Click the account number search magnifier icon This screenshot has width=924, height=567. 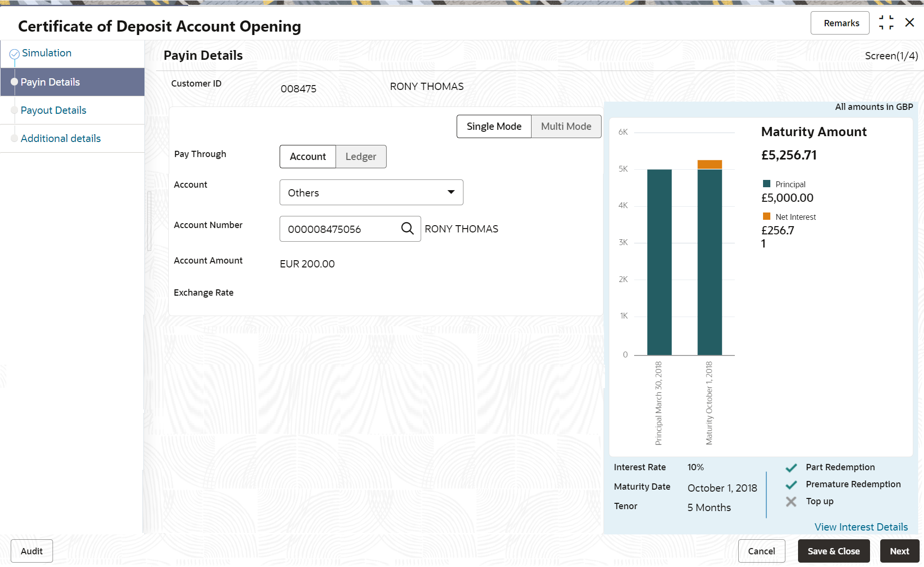pos(407,228)
